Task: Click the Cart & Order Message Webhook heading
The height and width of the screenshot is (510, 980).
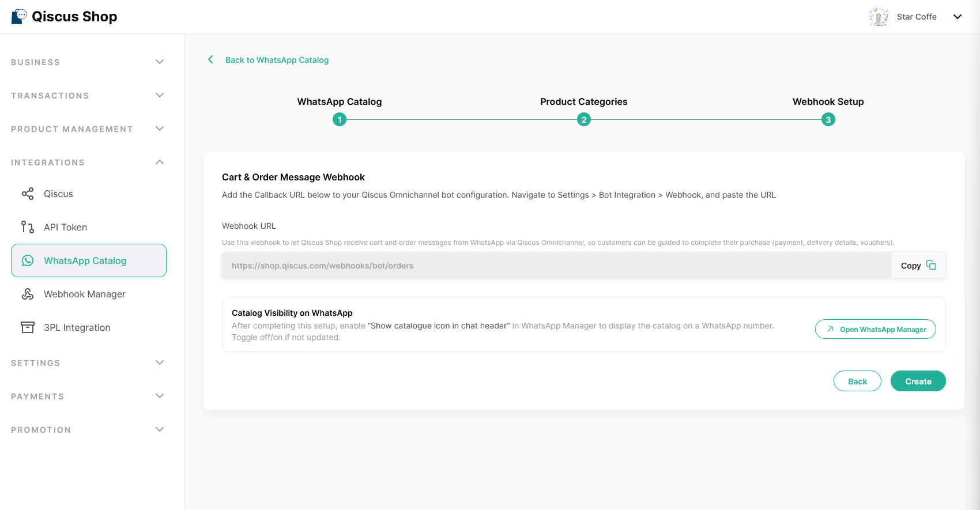Action: coord(293,177)
